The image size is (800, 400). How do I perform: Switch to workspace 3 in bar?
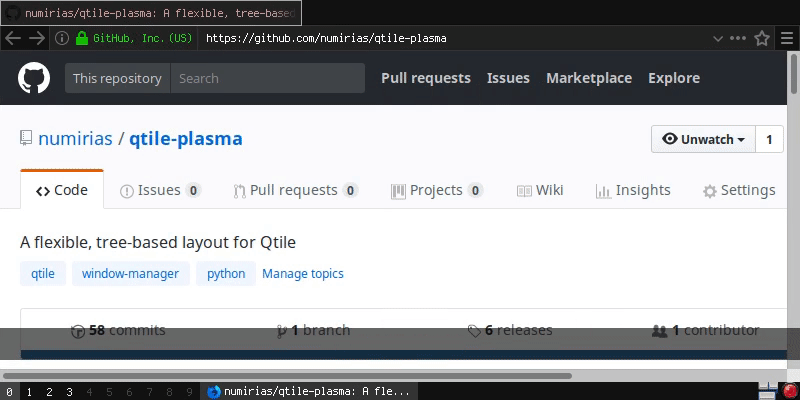pos(69,392)
